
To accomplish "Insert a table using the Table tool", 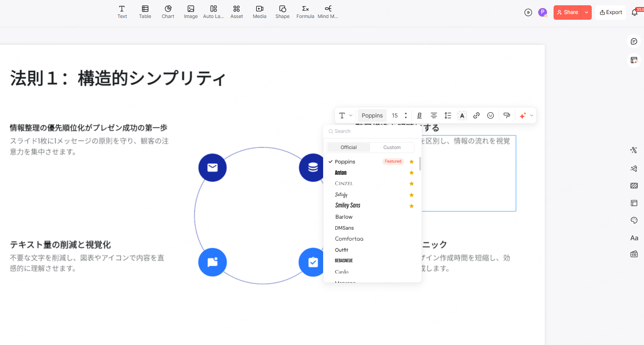I will pyautogui.click(x=145, y=12).
